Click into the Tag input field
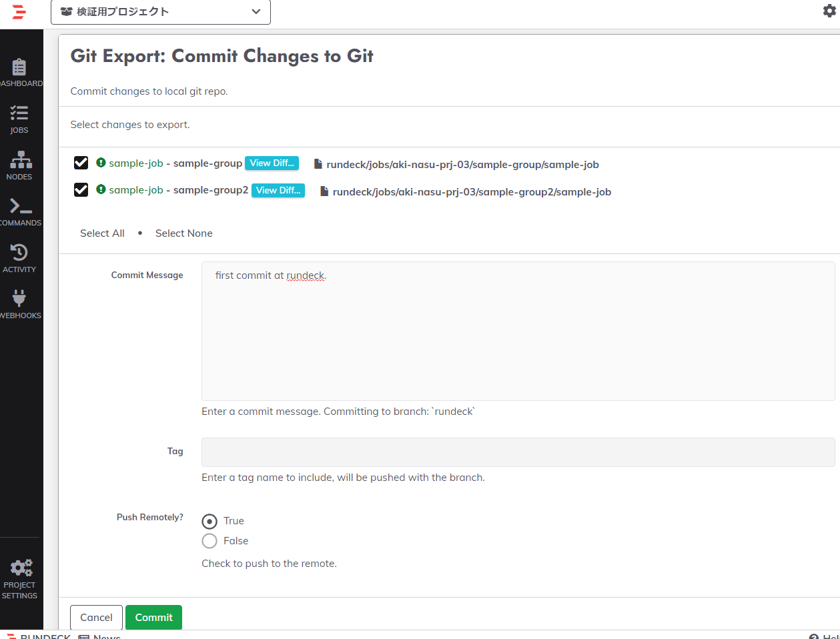The height and width of the screenshot is (639, 840). click(518, 452)
